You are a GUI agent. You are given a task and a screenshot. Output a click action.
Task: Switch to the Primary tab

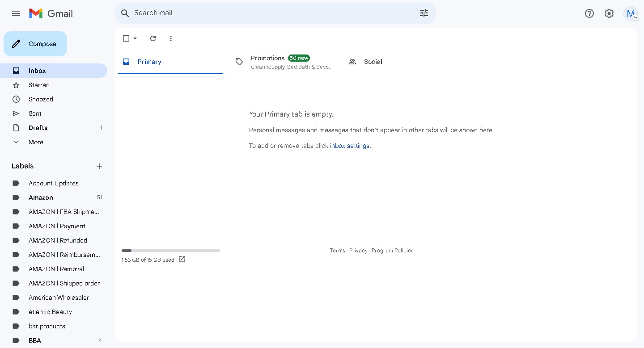[x=170, y=62]
